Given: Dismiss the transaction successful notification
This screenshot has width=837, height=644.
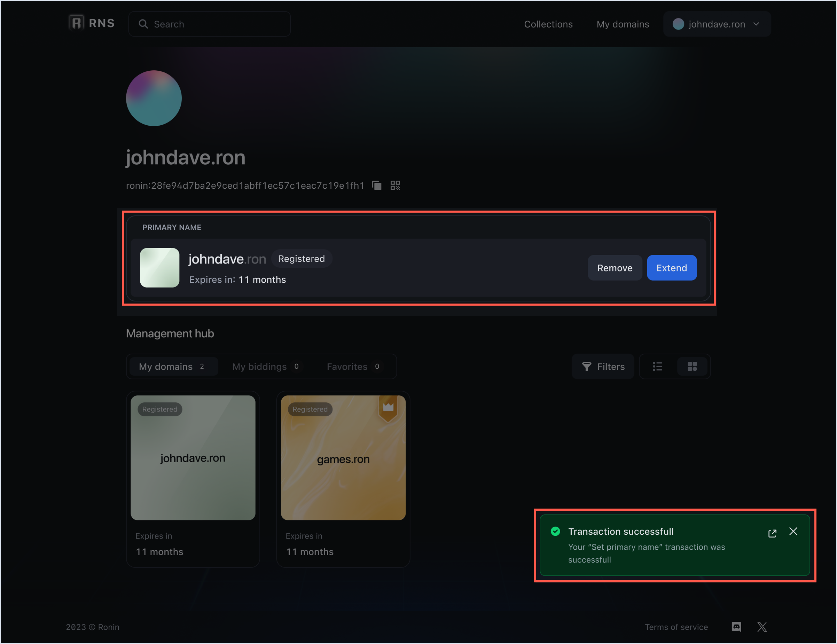Looking at the screenshot, I should pos(793,531).
